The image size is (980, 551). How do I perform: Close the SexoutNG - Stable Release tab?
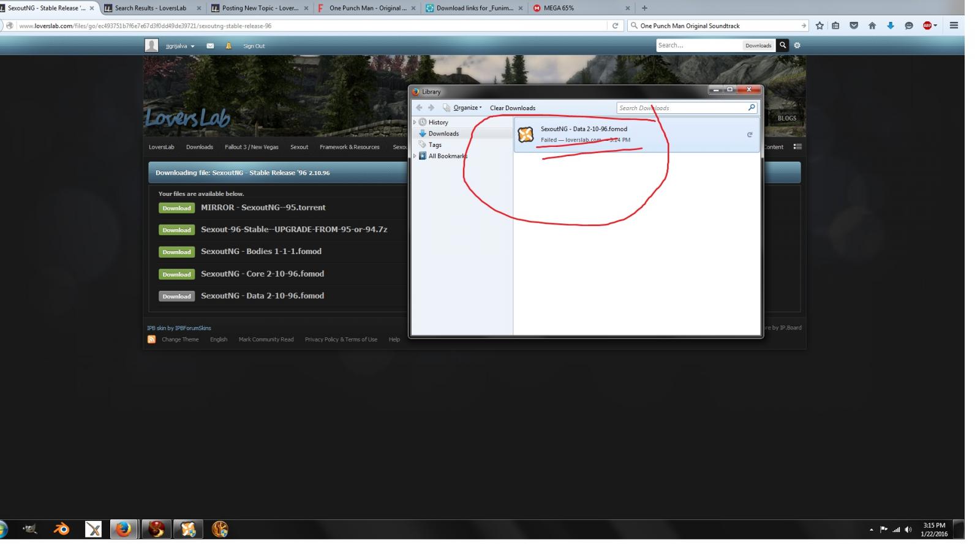[92, 8]
